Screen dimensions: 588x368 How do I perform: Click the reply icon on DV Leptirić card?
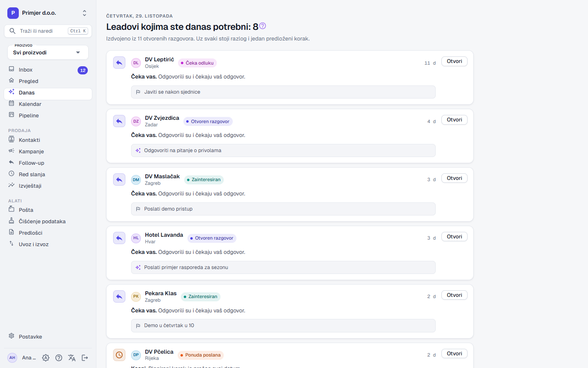tap(119, 63)
